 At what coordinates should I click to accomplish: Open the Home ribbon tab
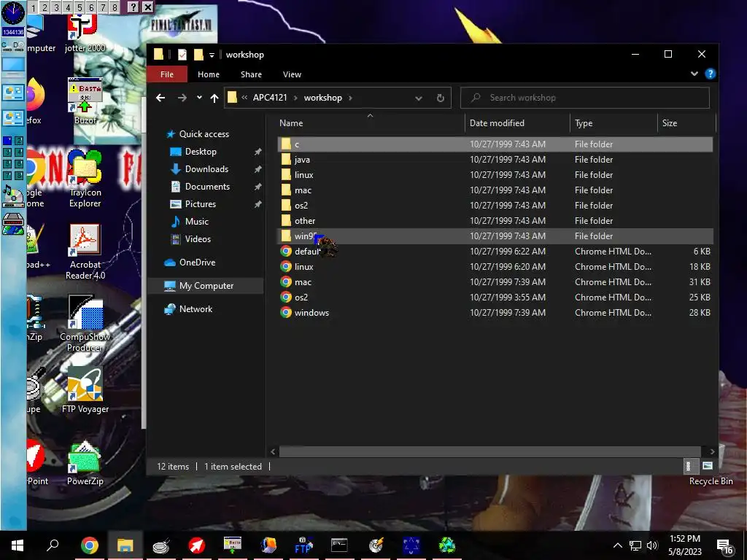point(209,74)
